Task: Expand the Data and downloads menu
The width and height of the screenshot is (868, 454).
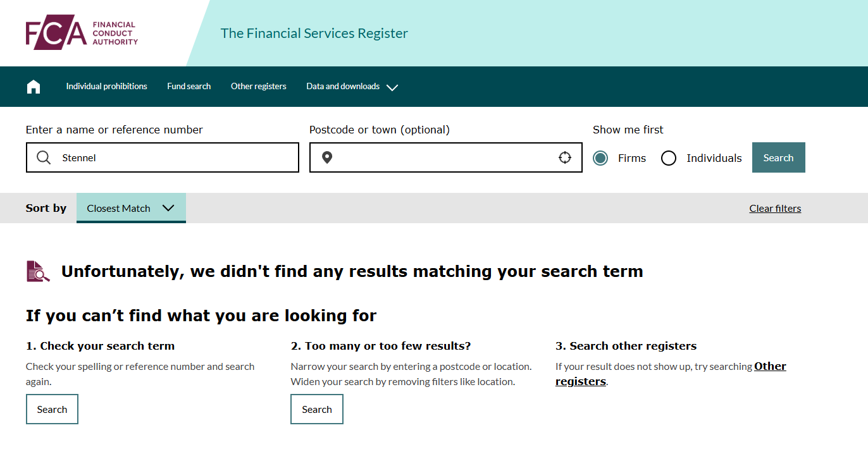Action: pos(352,87)
